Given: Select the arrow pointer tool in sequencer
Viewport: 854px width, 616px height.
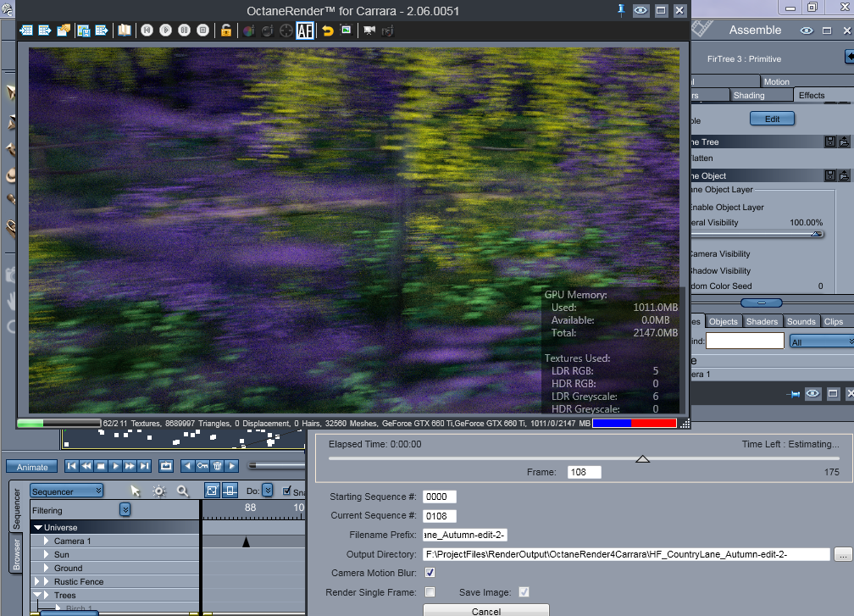Looking at the screenshot, I should pos(135,491).
